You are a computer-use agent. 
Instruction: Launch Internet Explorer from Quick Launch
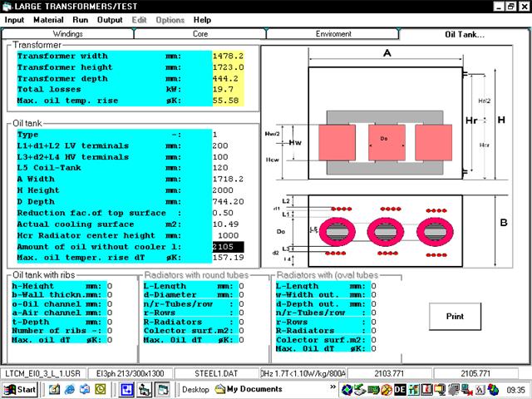point(70,389)
